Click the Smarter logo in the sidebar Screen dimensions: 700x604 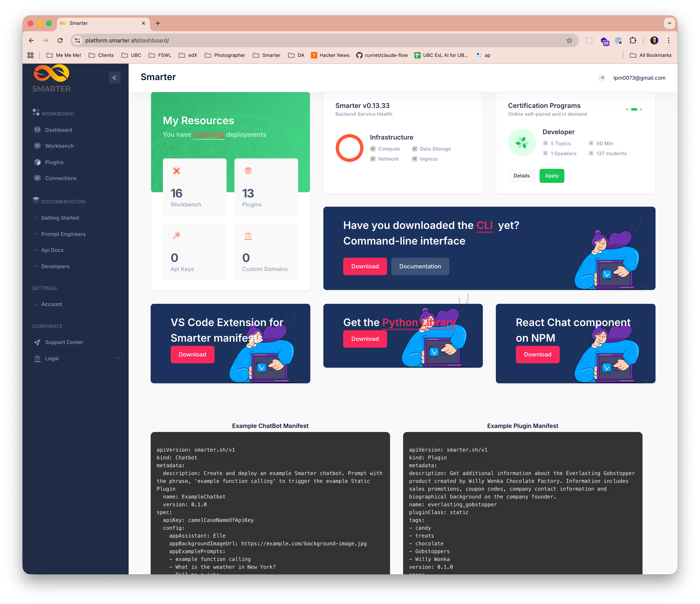tap(52, 78)
